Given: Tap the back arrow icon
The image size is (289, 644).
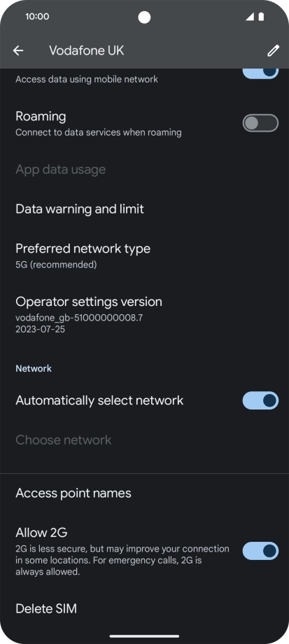Looking at the screenshot, I should [x=18, y=50].
